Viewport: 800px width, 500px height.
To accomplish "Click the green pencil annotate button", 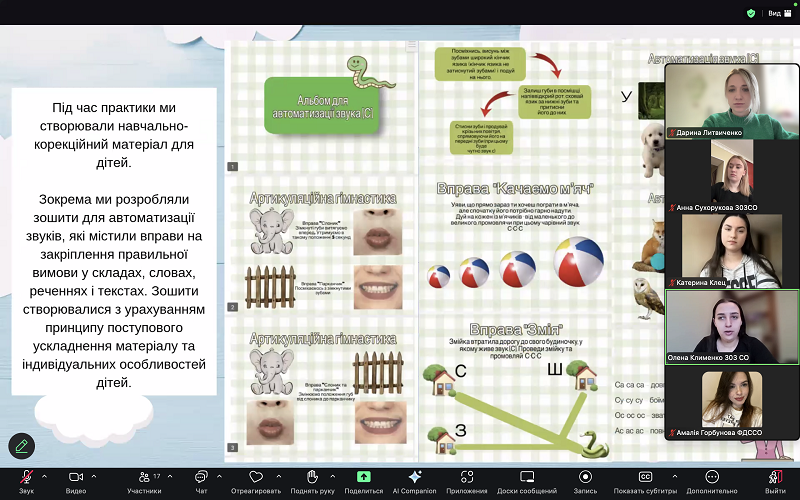I will 21,446.
